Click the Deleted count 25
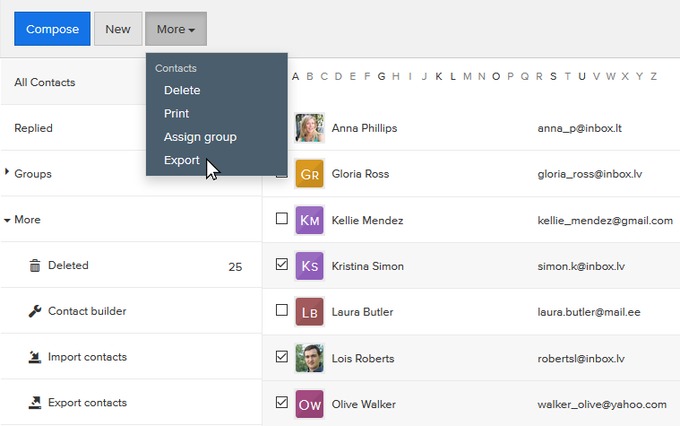 click(x=235, y=267)
